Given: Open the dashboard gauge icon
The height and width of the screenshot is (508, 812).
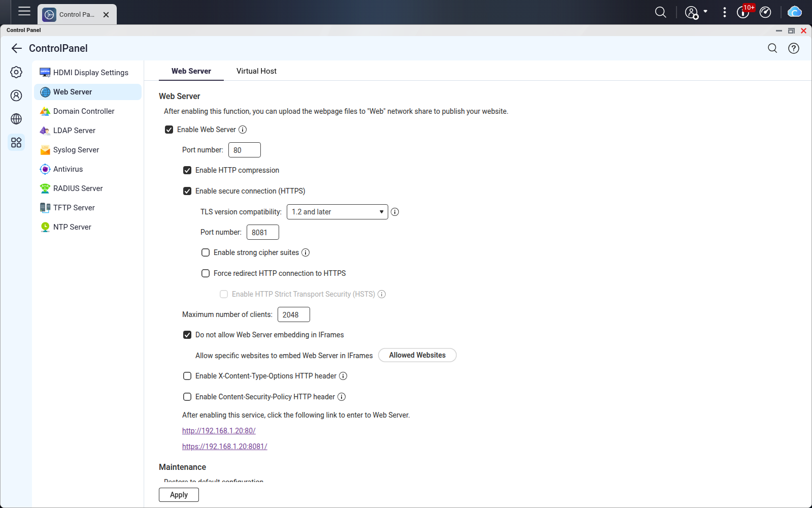Looking at the screenshot, I should click(x=765, y=12).
